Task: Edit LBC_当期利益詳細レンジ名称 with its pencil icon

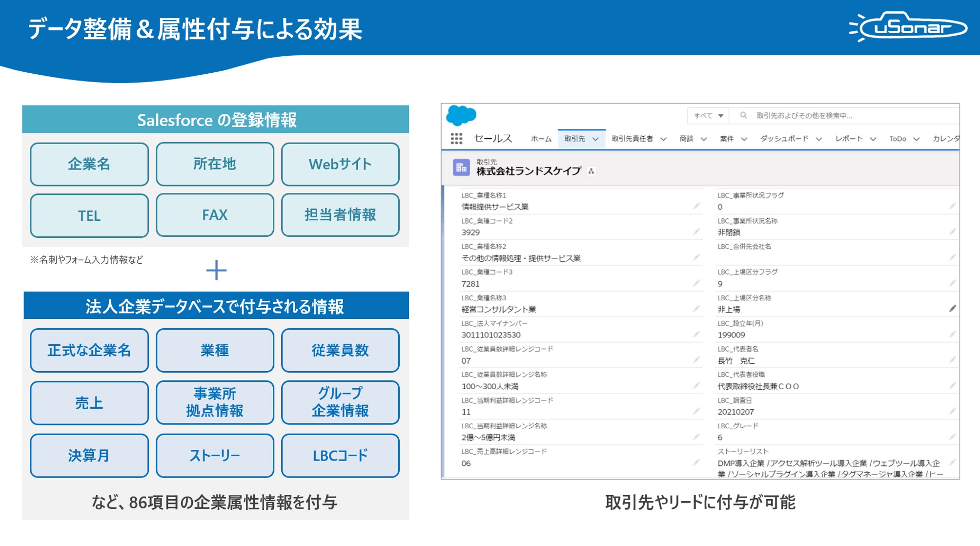Action: tap(696, 437)
